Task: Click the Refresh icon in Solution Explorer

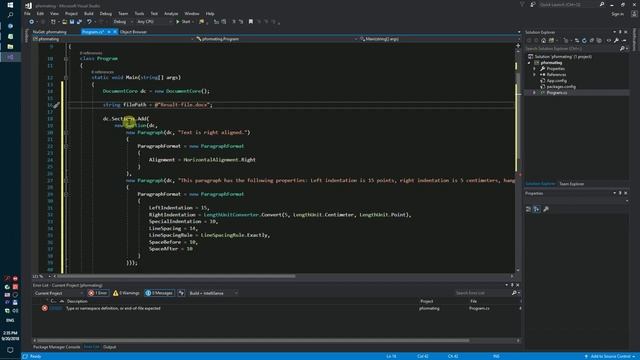Action: pos(584,40)
